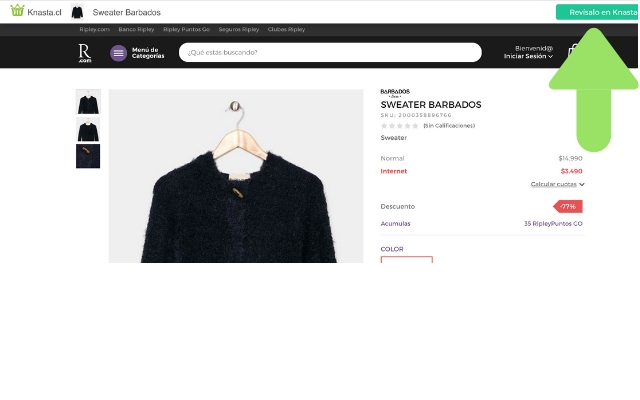Image resolution: width=640 pixels, height=400 pixels.
Task: Open the Iniciar Sesión dropdown
Action: [528, 56]
